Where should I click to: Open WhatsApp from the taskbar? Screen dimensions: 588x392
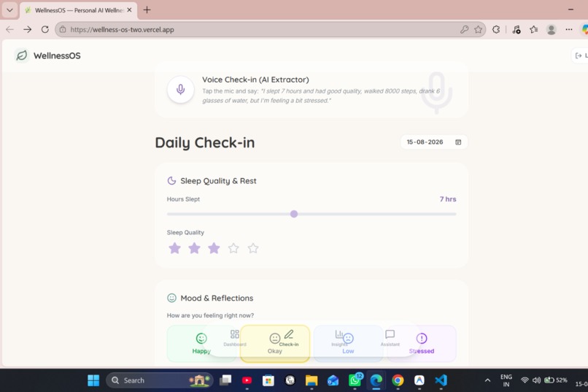tap(355, 380)
